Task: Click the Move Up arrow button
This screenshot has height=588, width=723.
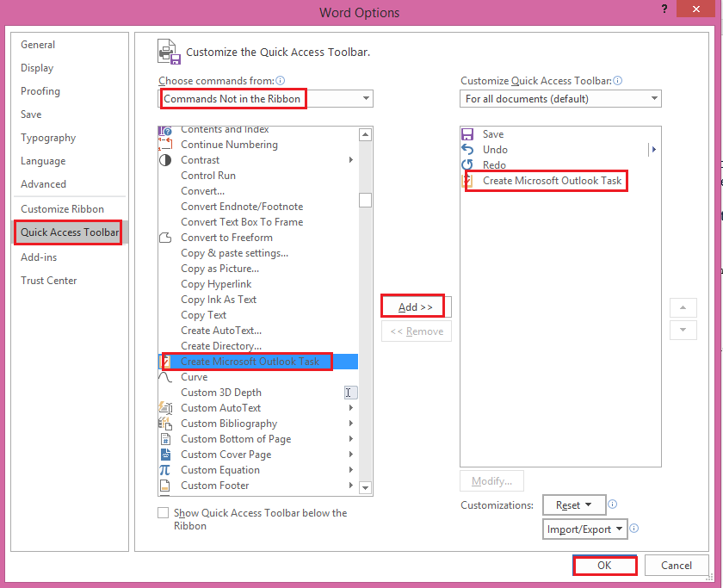Action: tap(683, 307)
